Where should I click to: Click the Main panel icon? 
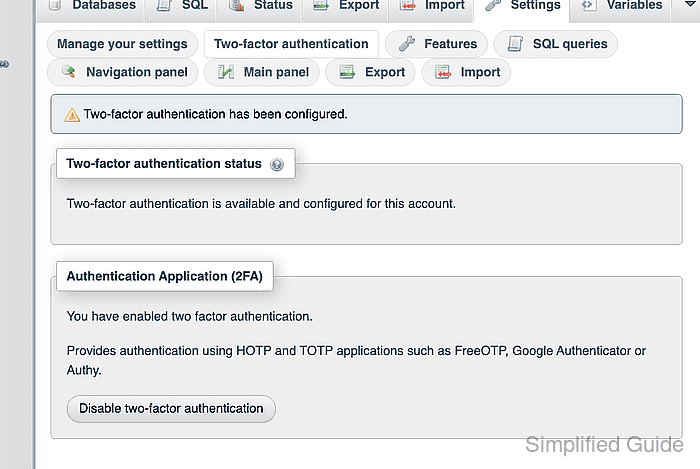[226, 72]
